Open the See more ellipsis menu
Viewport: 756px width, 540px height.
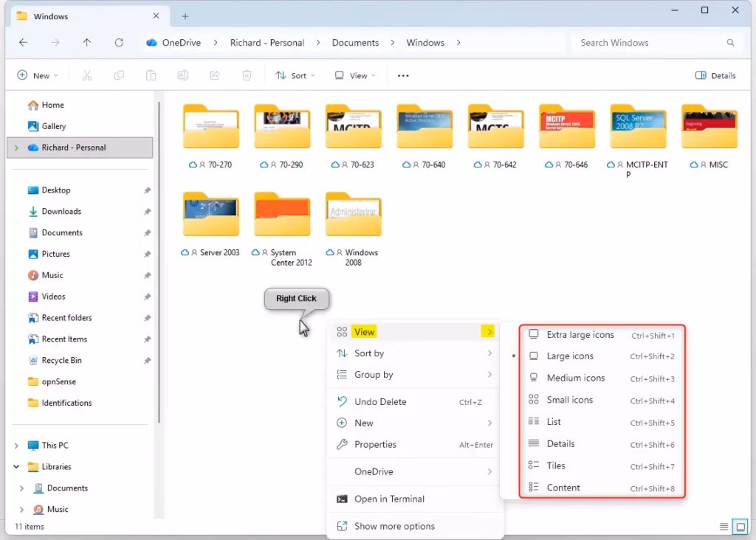pyautogui.click(x=403, y=76)
